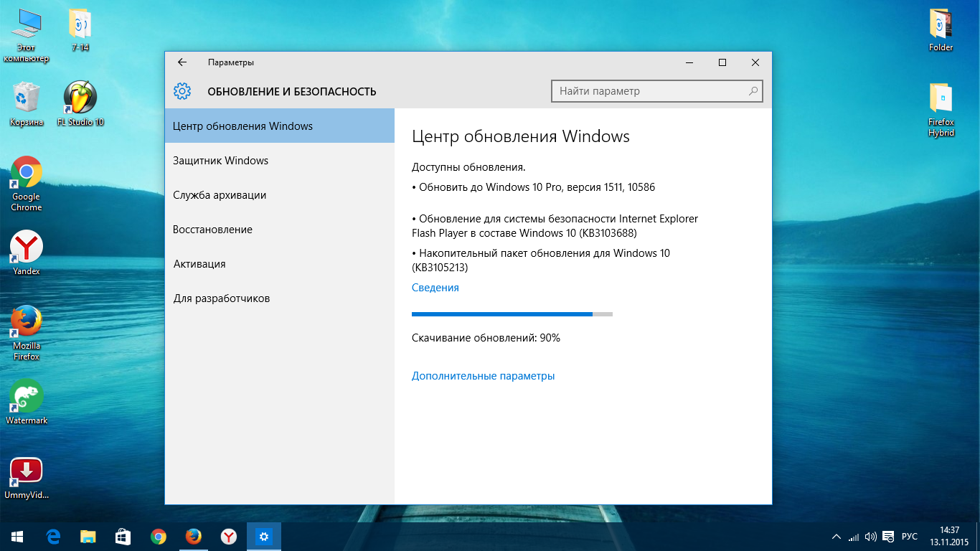Select Google Chrome desktop shortcut
This screenshot has width=980, height=551.
[x=27, y=184]
